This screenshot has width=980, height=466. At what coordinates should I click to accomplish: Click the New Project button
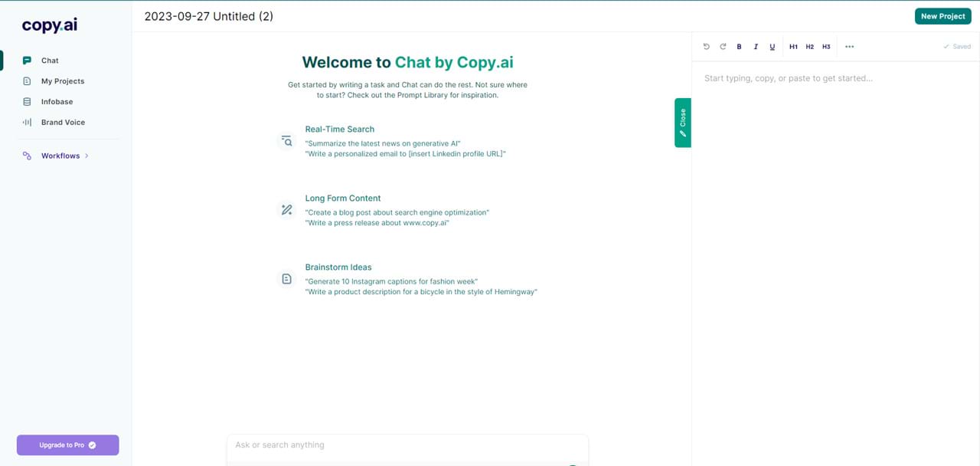(942, 16)
